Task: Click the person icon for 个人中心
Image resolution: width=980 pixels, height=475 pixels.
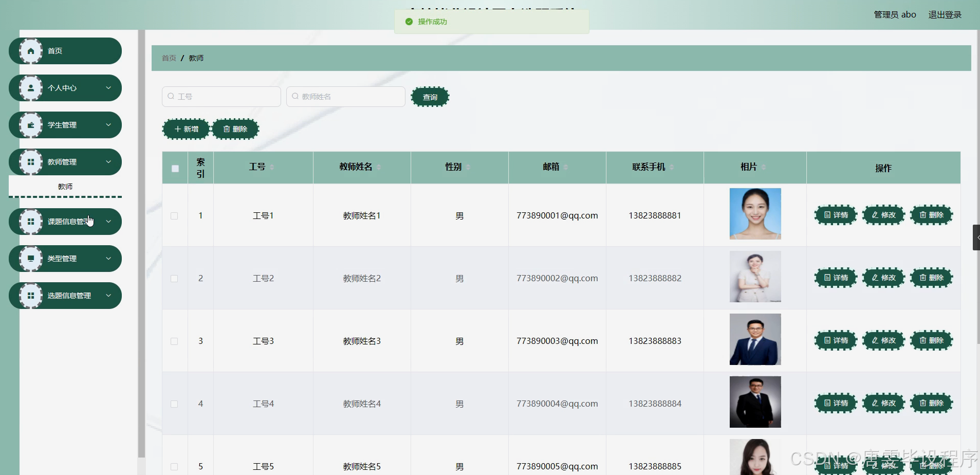Action: click(31, 88)
